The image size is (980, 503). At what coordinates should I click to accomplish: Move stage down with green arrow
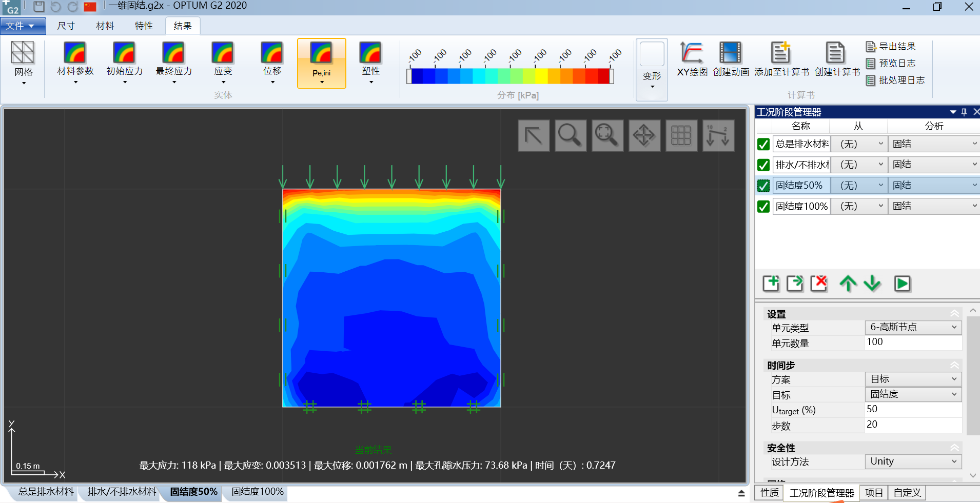point(872,283)
